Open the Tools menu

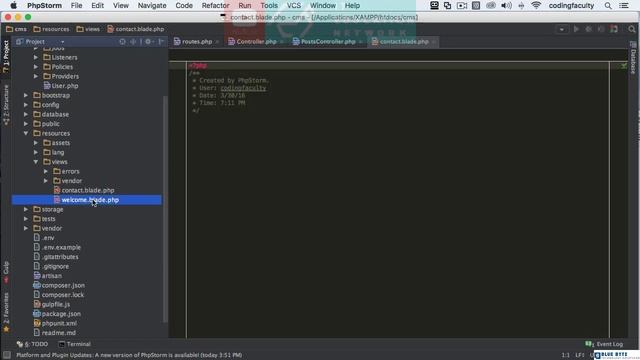tap(269, 6)
